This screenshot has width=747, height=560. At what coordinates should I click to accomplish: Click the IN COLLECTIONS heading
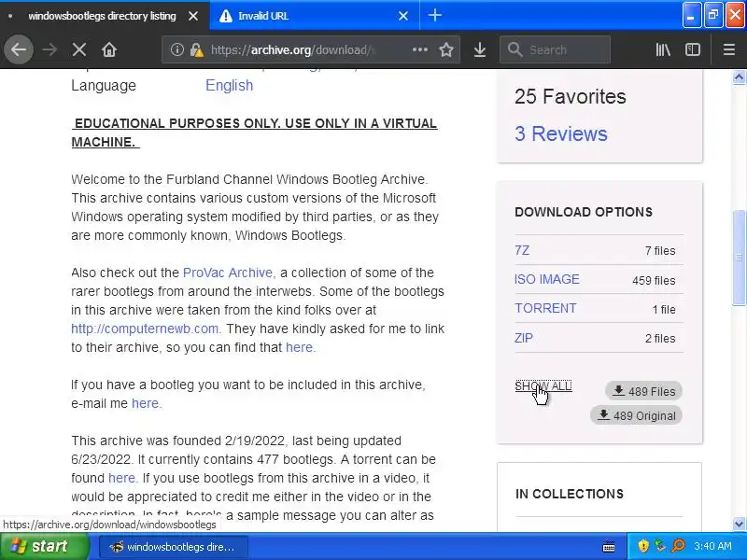pyautogui.click(x=570, y=494)
